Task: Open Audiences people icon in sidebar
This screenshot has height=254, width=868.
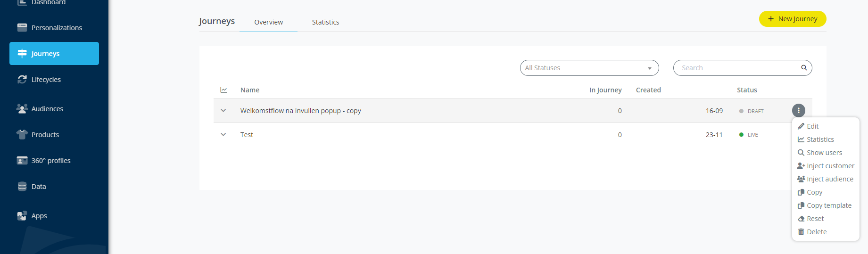Action: [x=22, y=108]
